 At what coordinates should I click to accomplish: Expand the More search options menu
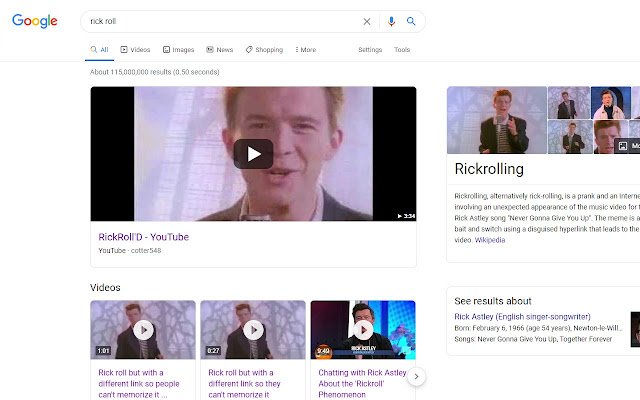click(306, 50)
